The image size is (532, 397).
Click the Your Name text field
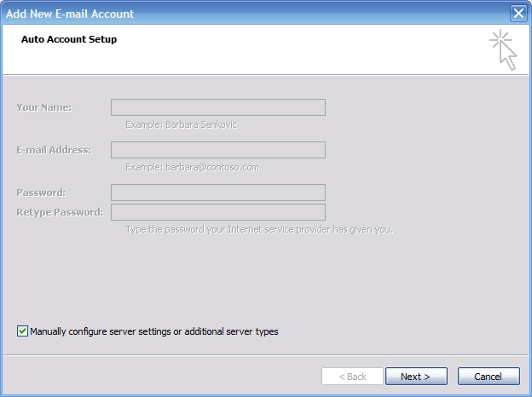217,107
